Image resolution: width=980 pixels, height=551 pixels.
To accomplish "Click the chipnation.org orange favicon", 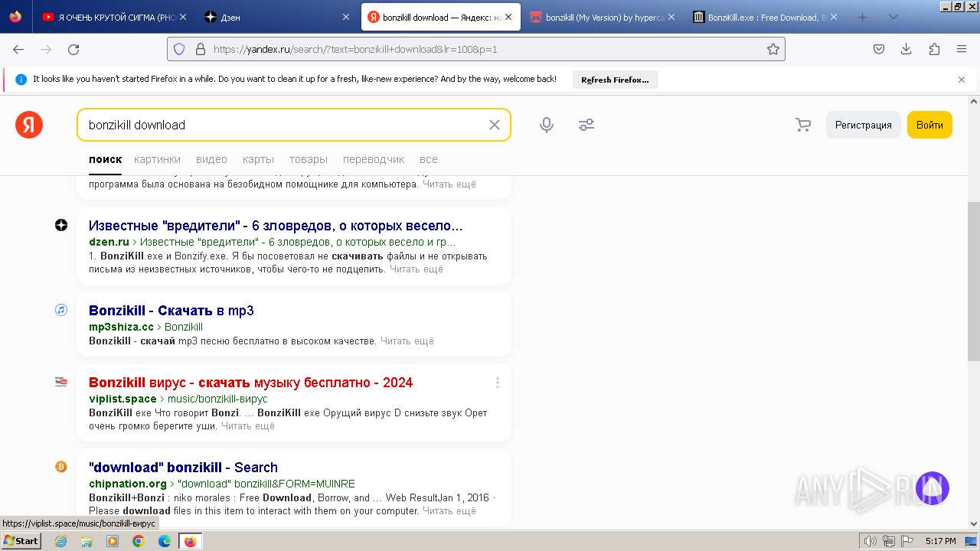I will [61, 467].
